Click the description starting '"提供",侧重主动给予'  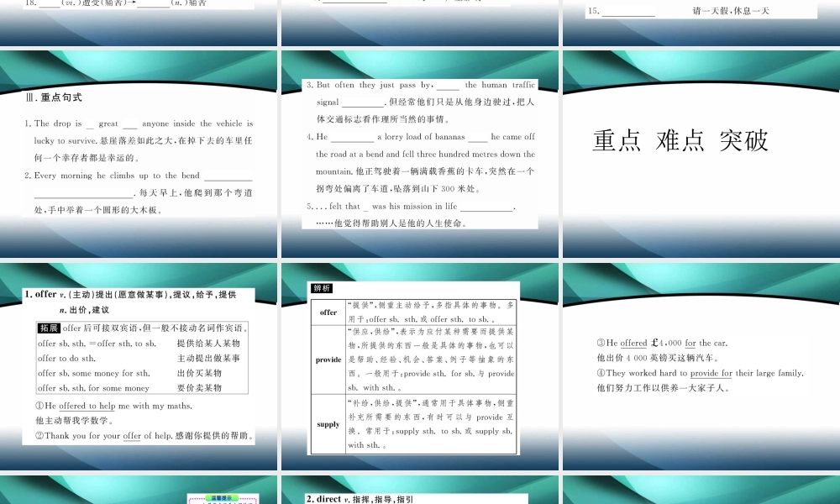[431, 312]
